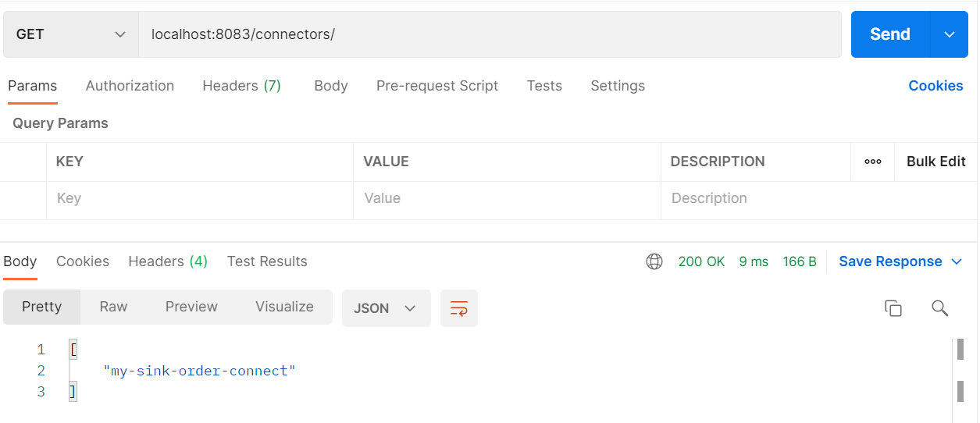Click Bulk Edit for query params
This screenshot has height=423, width=980.
point(936,162)
